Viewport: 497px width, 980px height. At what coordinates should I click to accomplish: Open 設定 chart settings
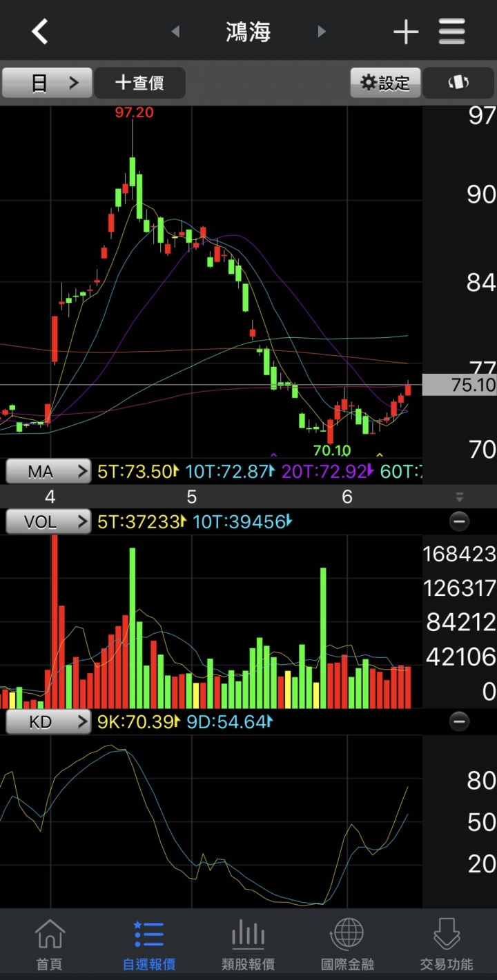385,83
